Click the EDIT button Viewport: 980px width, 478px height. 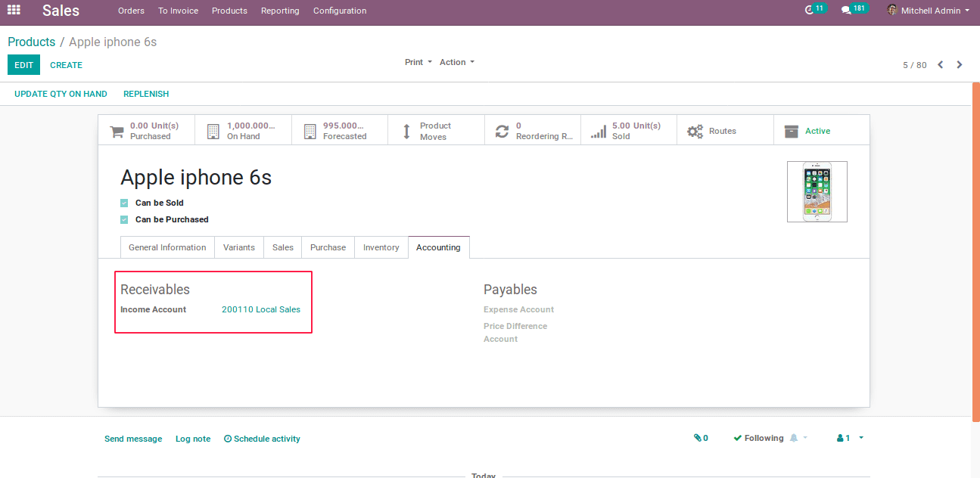(x=23, y=65)
